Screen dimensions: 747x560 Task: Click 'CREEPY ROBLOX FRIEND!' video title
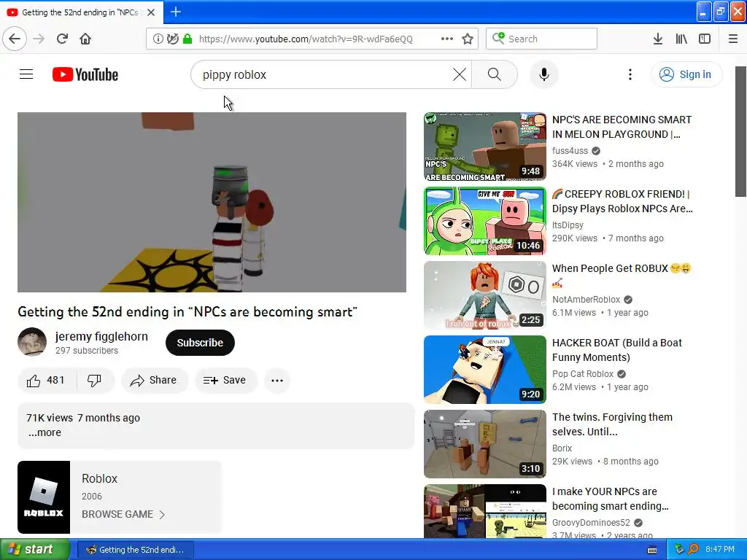pos(622,201)
